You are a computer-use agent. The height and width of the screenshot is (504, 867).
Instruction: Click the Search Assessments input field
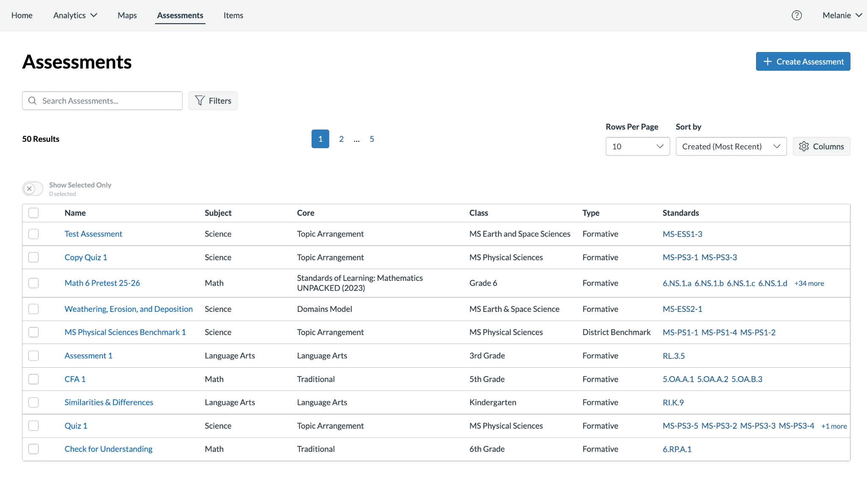(102, 101)
